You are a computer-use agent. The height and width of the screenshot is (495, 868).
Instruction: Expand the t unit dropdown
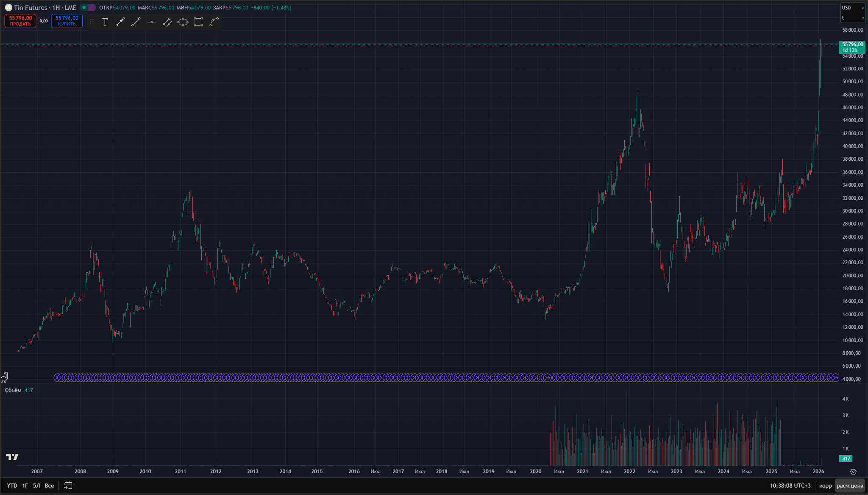tap(853, 18)
